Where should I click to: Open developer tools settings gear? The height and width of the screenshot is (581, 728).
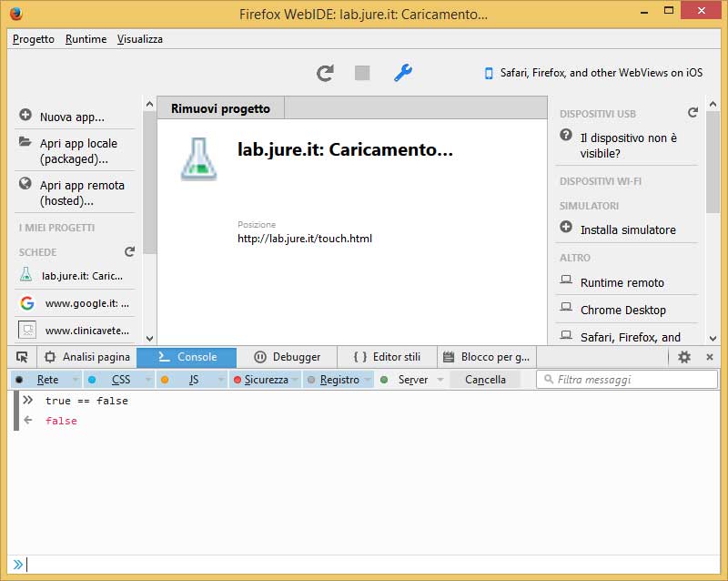click(684, 357)
